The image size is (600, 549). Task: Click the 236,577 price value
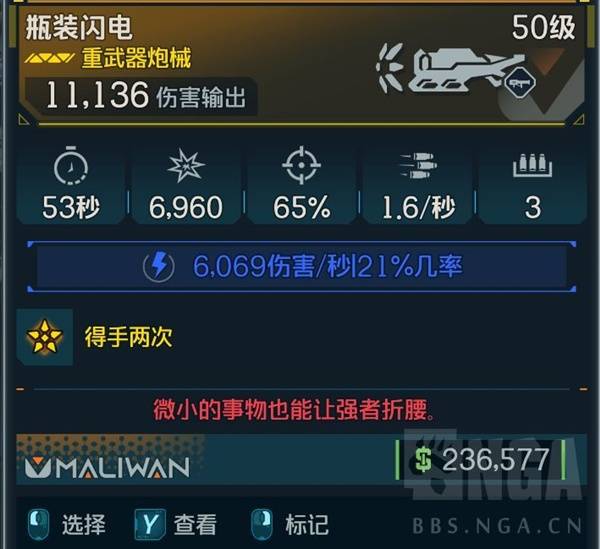point(496,460)
